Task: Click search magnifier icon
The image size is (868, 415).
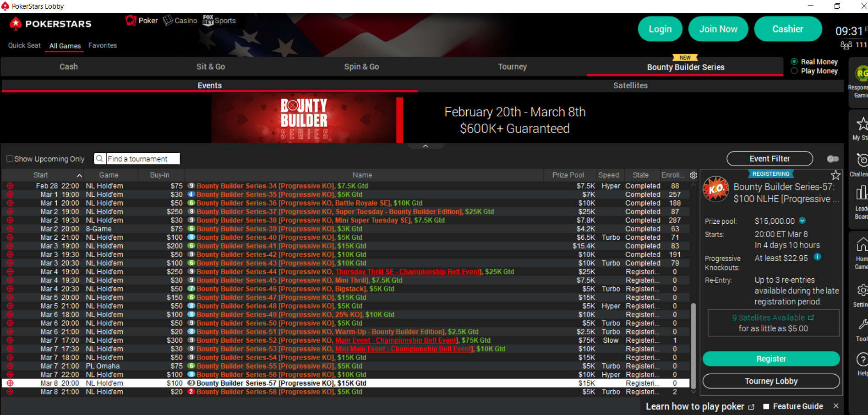Action: click(99, 159)
